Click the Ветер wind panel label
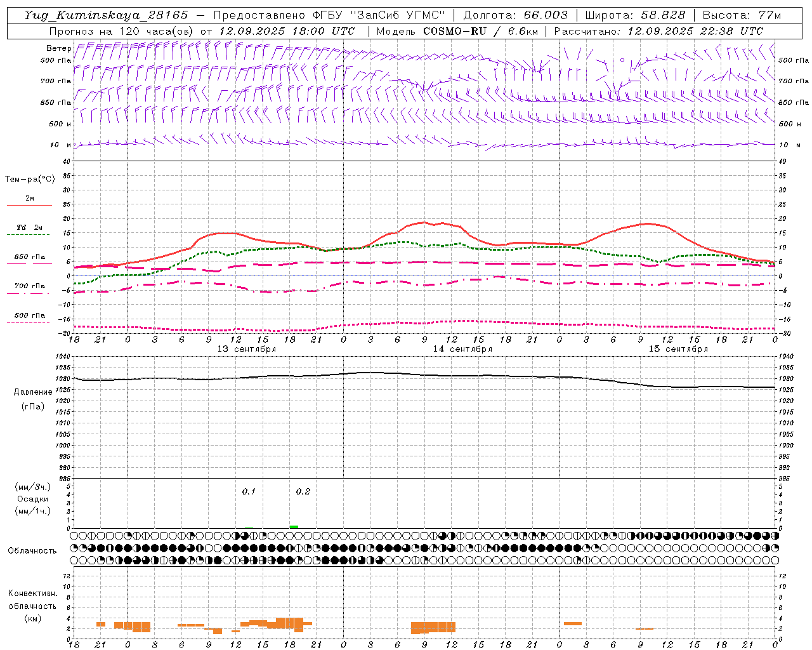The image size is (812, 650). coord(58,48)
